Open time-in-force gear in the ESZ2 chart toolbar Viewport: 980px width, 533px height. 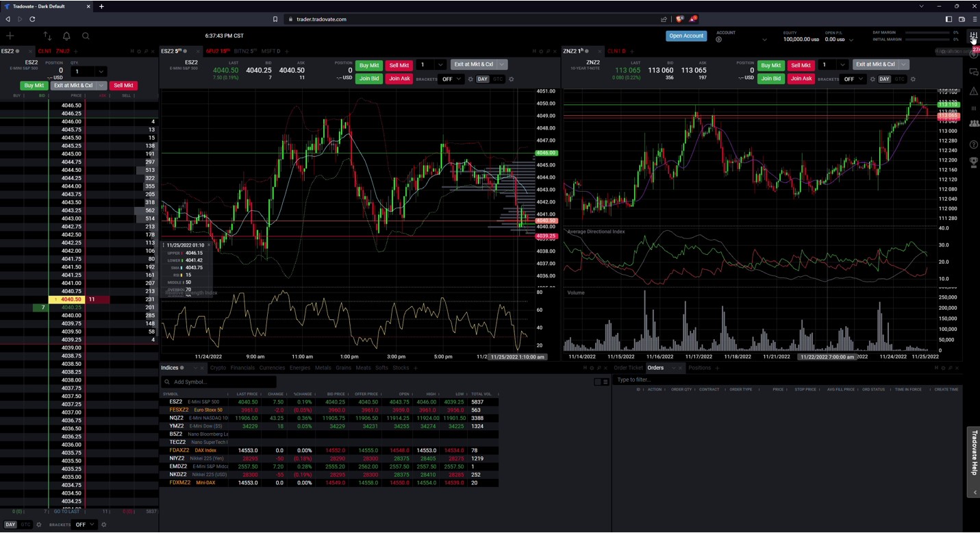pyautogui.click(x=511, y=79)
